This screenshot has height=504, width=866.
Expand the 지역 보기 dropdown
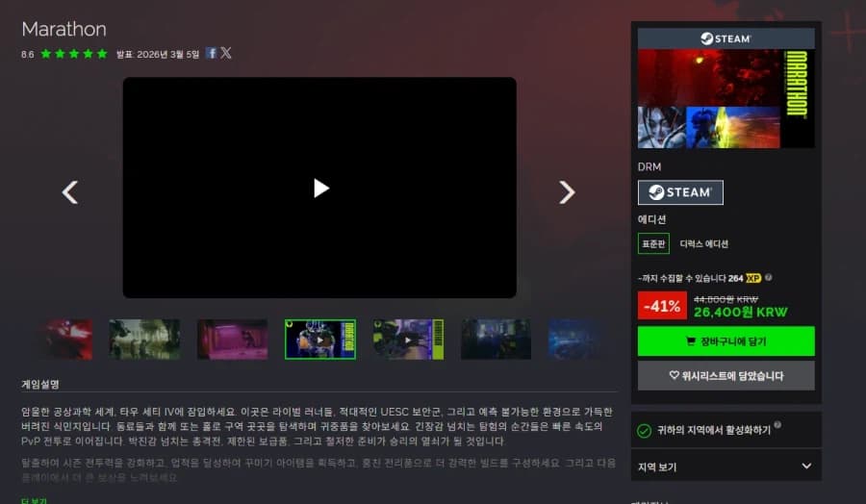click(726, 466)
